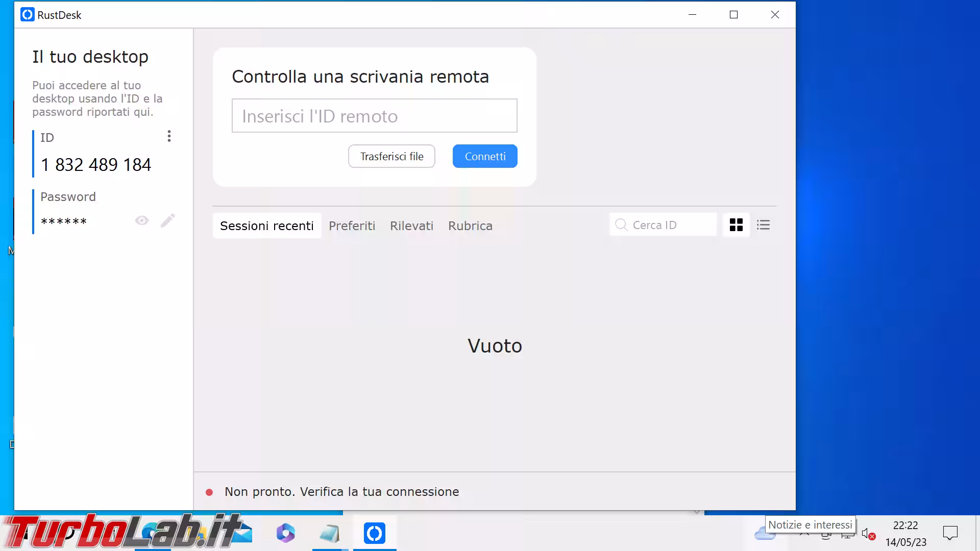Edit the password using the pencil icon
Screen dimensions: 980x551
168,220
